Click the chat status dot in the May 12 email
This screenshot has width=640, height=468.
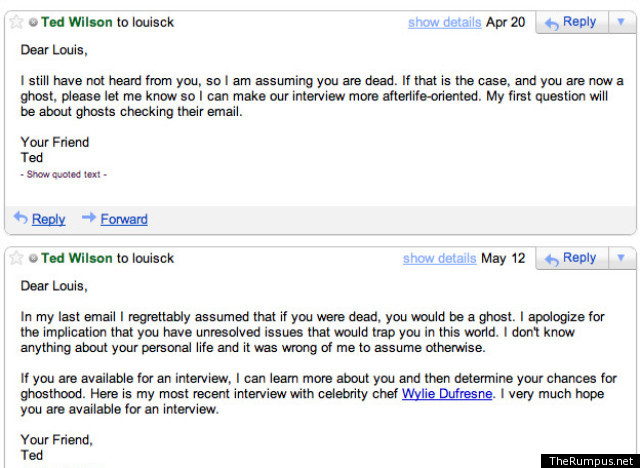(x=33, y=258)
